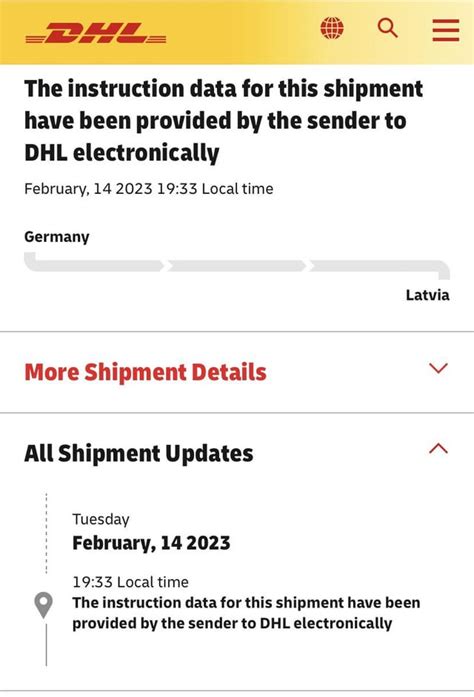Expand More Shipment Details chevron

click(438, 368)
